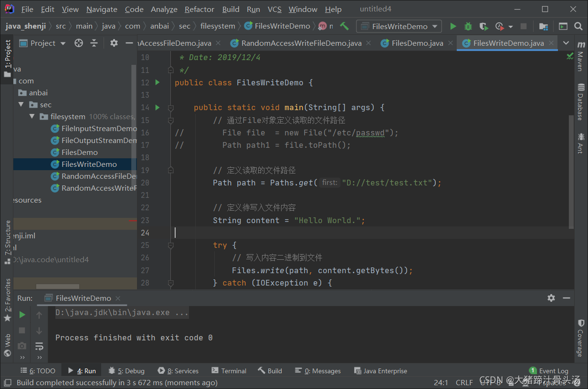Click Down the Stack Trace arrow
588x389 pixels.
click(x=39, y=330)
